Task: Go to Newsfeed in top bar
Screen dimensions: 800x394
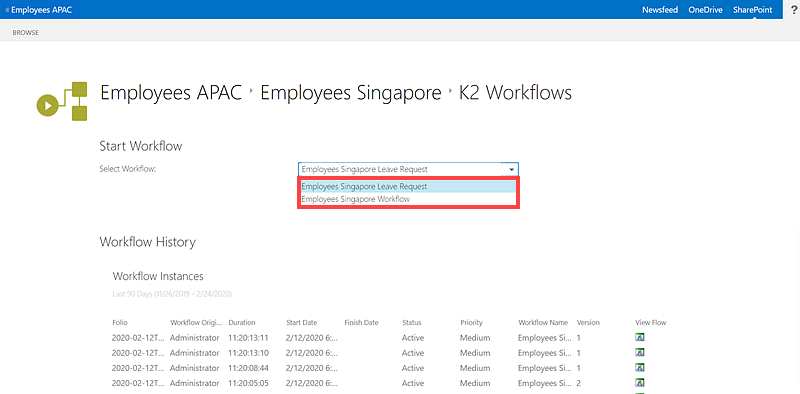Action: point(660,10)
